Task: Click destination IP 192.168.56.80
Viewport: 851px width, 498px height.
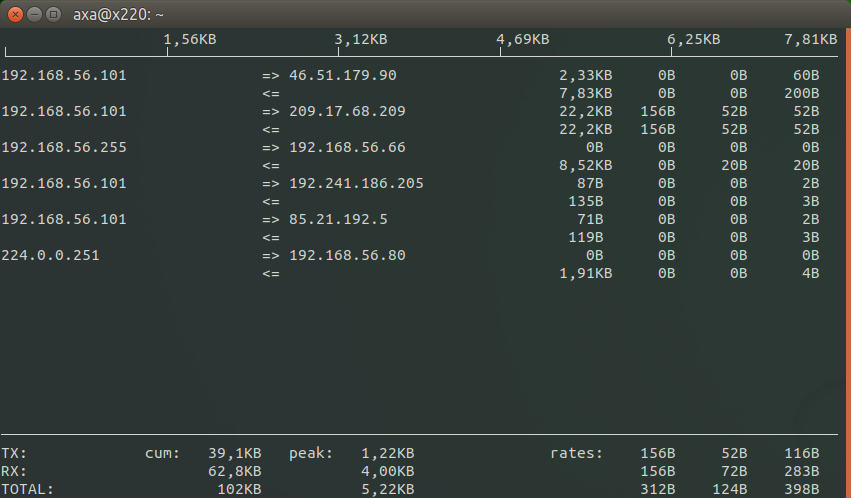Action: 347,256
